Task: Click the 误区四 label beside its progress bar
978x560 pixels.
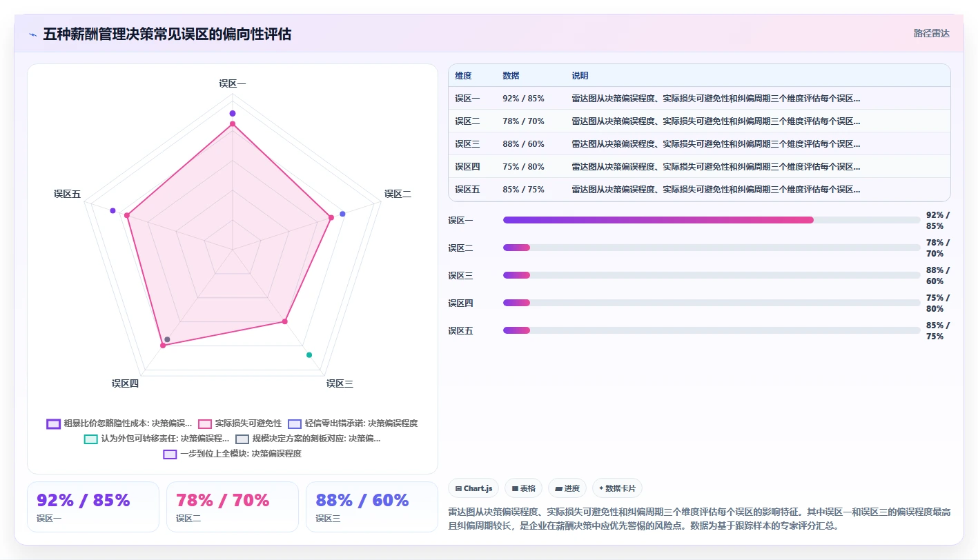Action: [460, 303]
